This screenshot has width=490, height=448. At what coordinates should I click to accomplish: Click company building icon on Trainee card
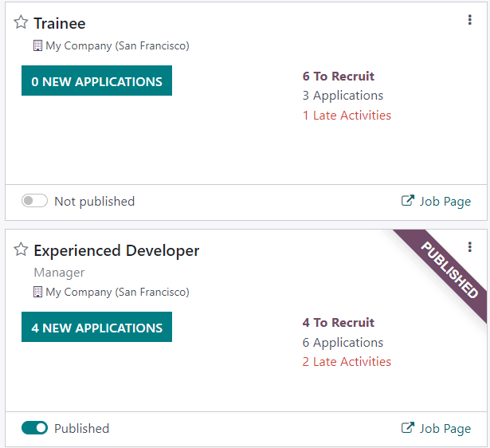coord(37,45)
